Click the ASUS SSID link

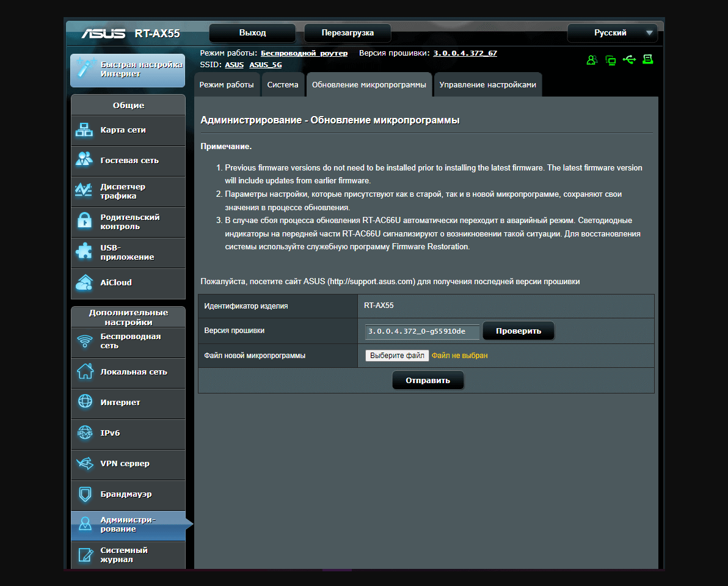coord(235,65)
